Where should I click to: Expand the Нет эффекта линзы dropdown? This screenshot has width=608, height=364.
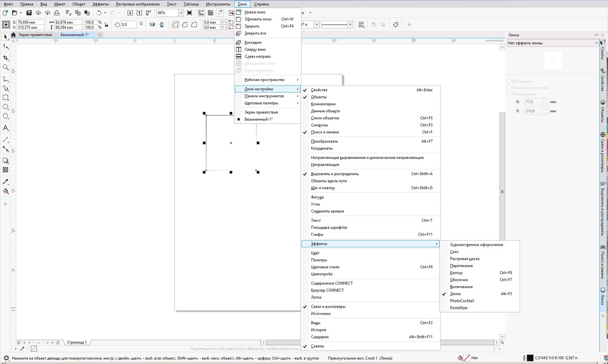pyautogui.click(x=596, y=43)
